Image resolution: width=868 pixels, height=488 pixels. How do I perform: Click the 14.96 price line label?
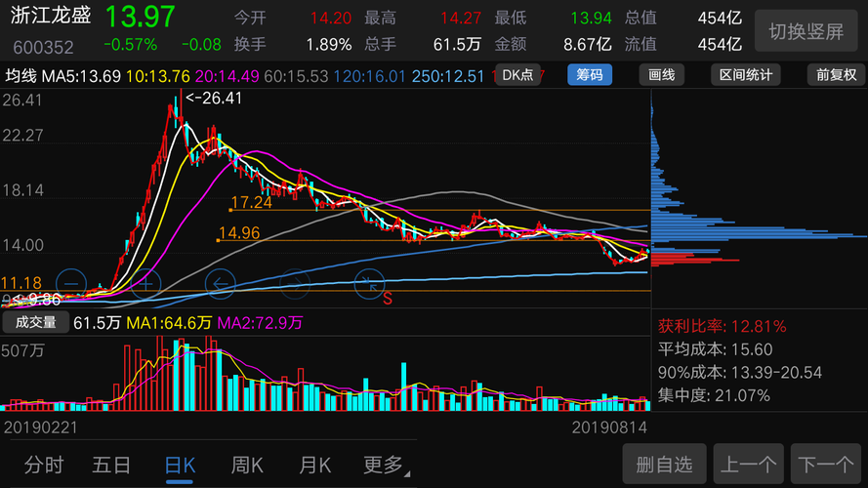pyautogui.click(x=239, y=233)
